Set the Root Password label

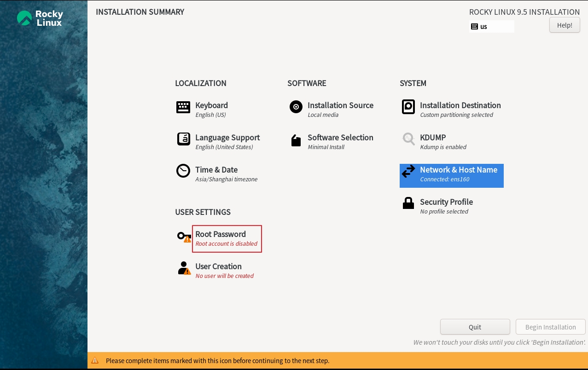pyautogui.click(x=221, y=234)
